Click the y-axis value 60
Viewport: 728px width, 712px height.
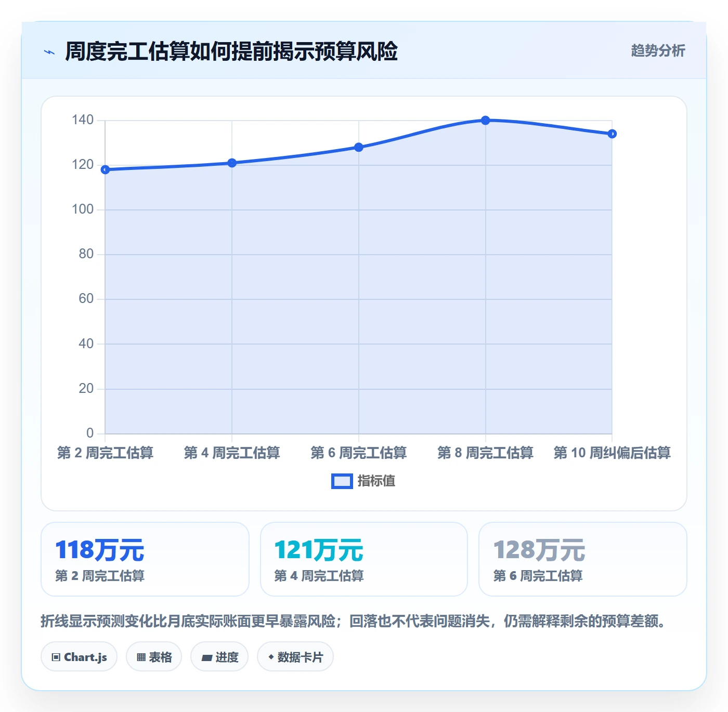pos(86,299)
